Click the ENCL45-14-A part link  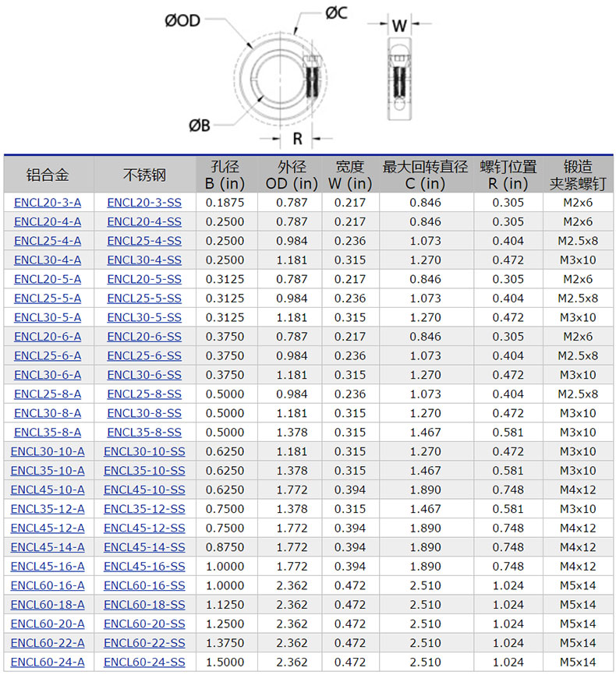(48, 547)
